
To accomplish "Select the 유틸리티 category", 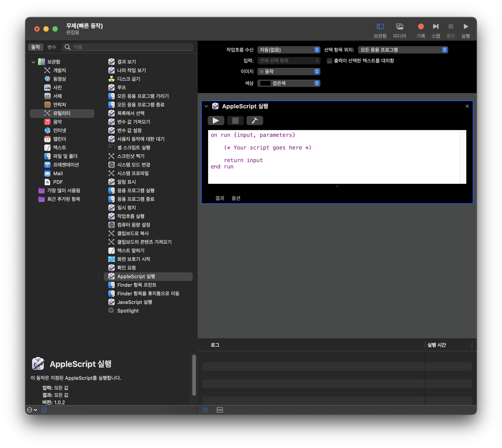I will (x=62, y=113).
